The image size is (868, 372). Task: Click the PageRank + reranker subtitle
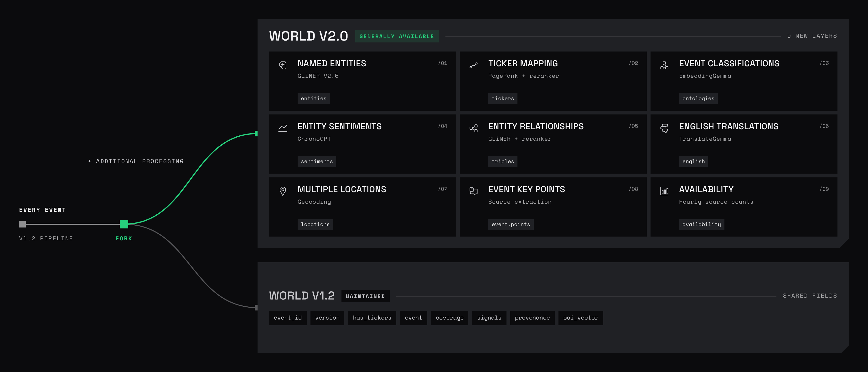click(x=523, y=76)
